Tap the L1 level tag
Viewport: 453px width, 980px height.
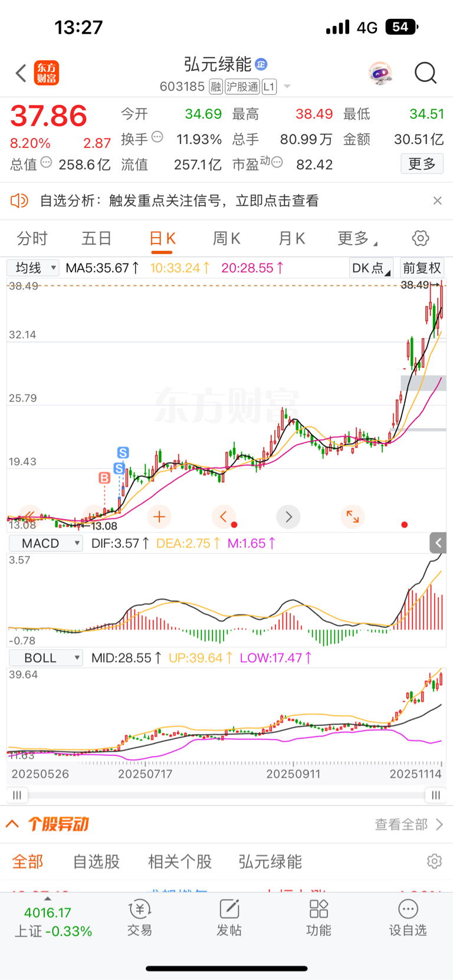[x=269, y=87]
